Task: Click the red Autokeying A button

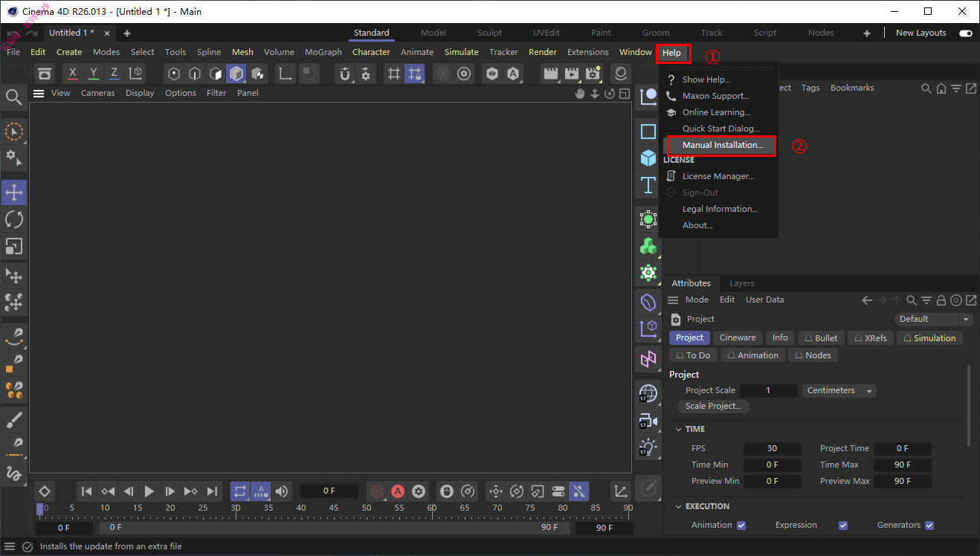Action: [398, 491]
